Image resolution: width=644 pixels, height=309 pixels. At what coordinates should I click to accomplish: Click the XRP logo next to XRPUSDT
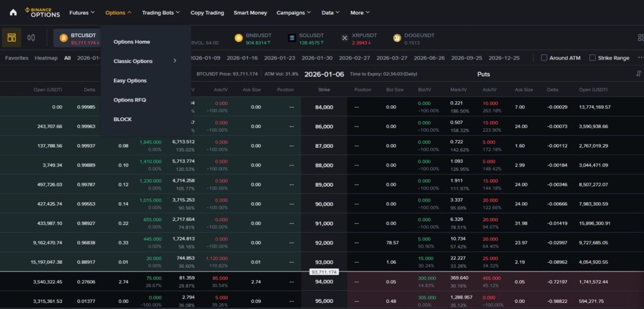pos(344,38)
